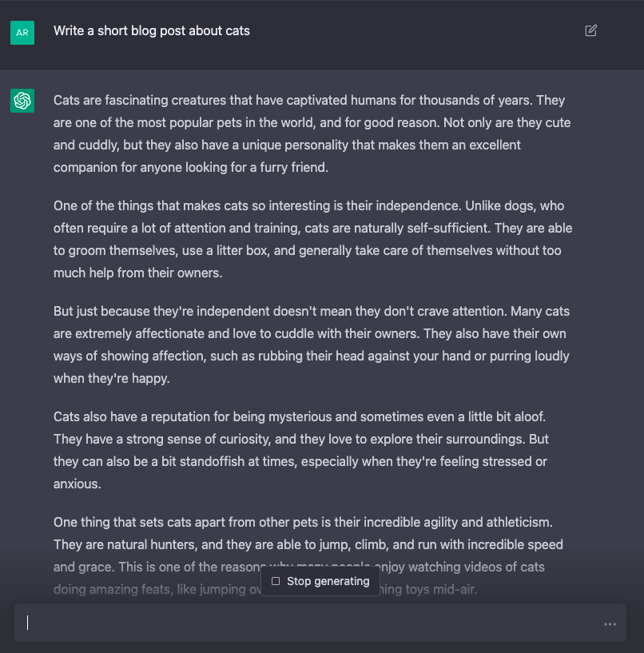644x653 pixels.
Task: Click the green AR user avatar
Action: [x=22, y=33]
